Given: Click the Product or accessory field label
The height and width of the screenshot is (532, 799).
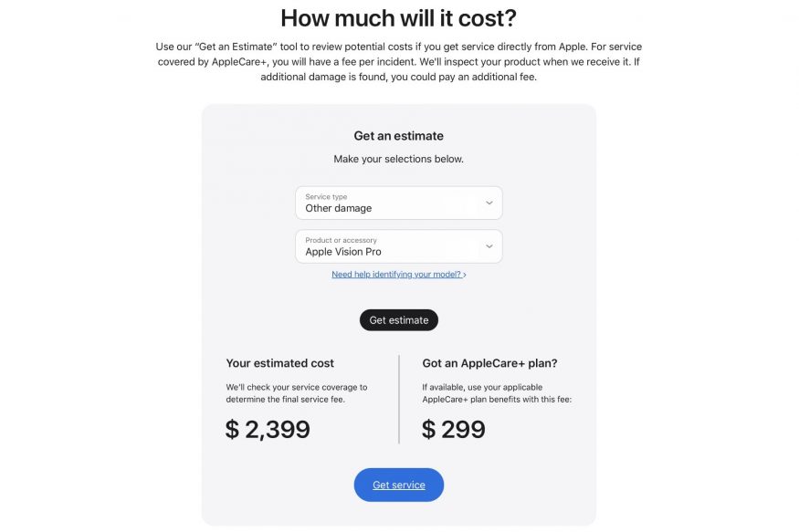Looking at the screenshot, I should tap(341, 240).
